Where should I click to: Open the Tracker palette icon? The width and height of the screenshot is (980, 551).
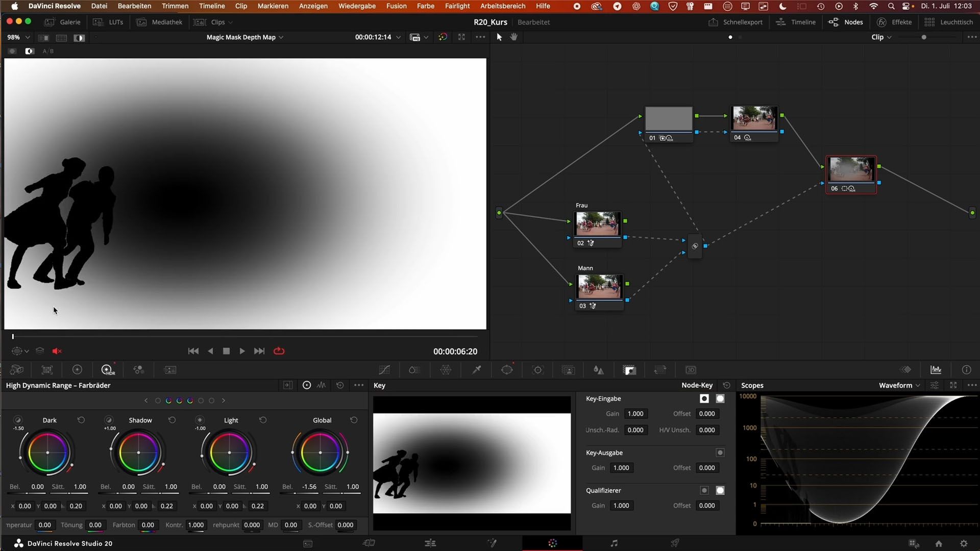click(537, 370)
